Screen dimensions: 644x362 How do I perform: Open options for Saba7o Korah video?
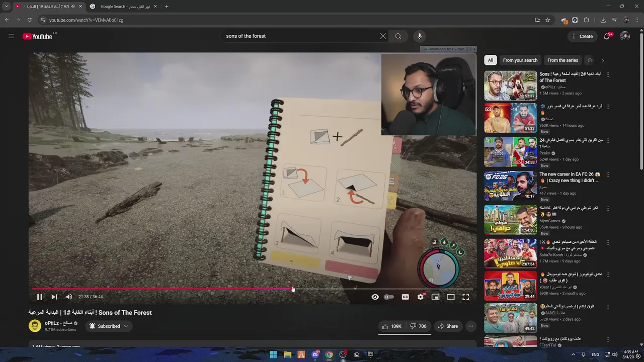click(608, 242)
